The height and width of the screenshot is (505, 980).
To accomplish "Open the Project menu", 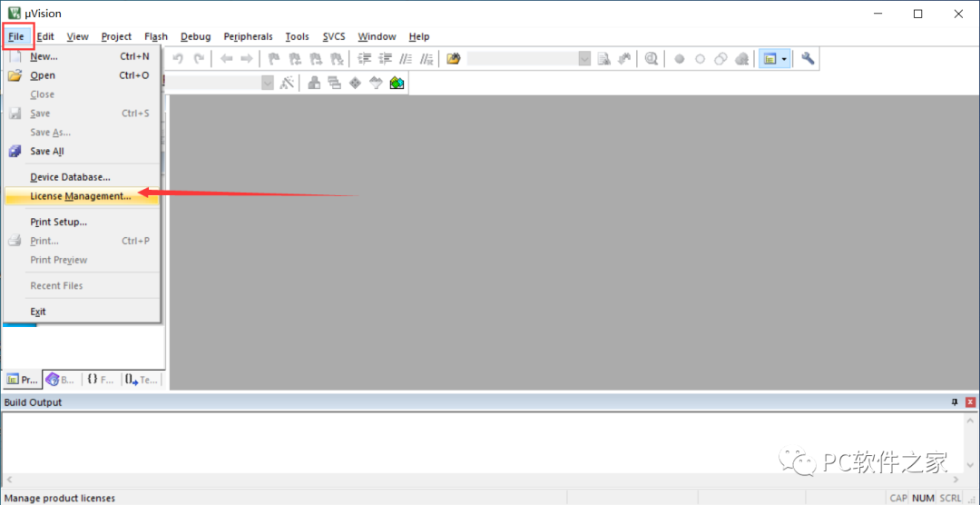I will pos(117,36).
